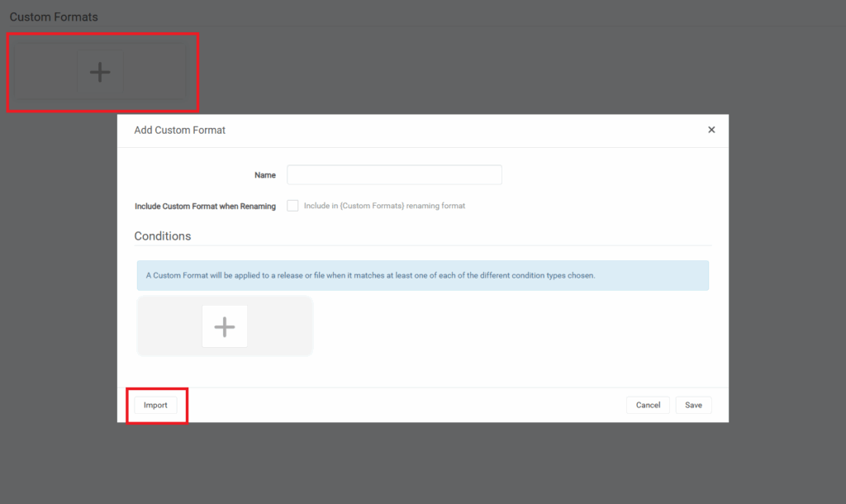Enable Include Custom Format when Renaming checkbox
Screen dimensions: 846x504
[292, 206]
